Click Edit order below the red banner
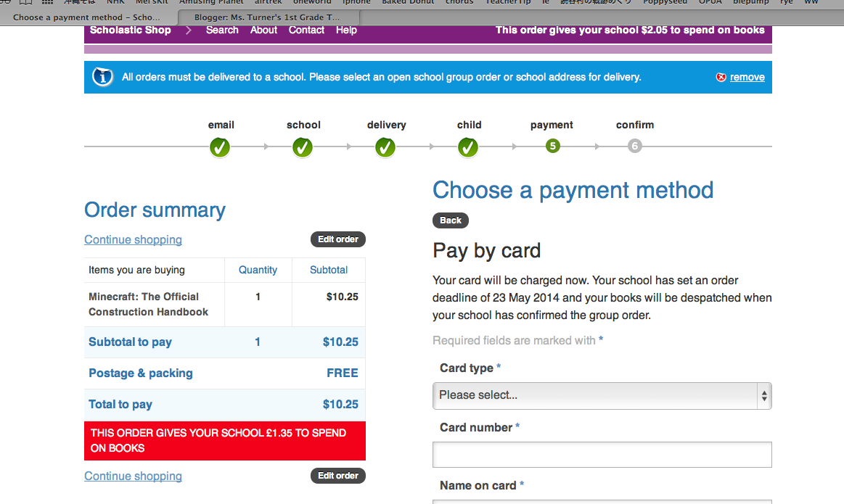This screenshot has width=844, height=504. pos(338,476)
